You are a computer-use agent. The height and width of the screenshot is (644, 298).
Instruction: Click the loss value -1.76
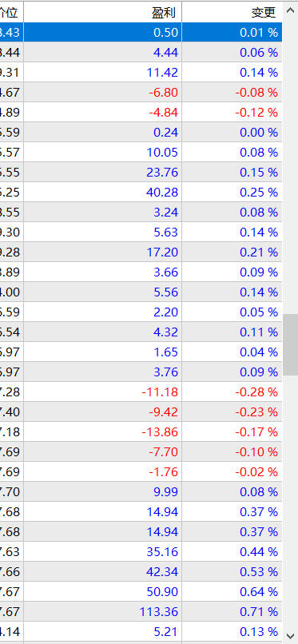point(163,472)
